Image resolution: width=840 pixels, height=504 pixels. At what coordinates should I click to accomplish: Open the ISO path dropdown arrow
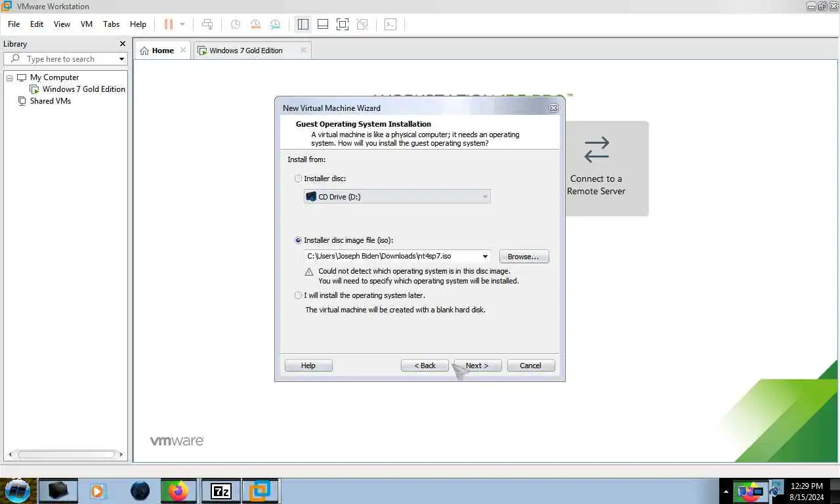[x=485, y=256]
